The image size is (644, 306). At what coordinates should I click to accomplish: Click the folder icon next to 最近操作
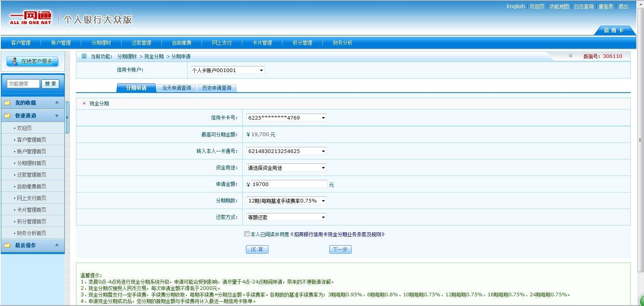(7, 245)
